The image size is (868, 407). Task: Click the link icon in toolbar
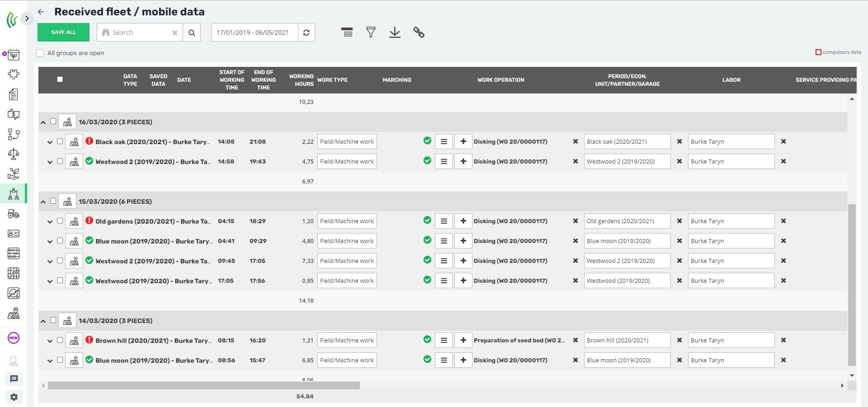pos(419,32)
